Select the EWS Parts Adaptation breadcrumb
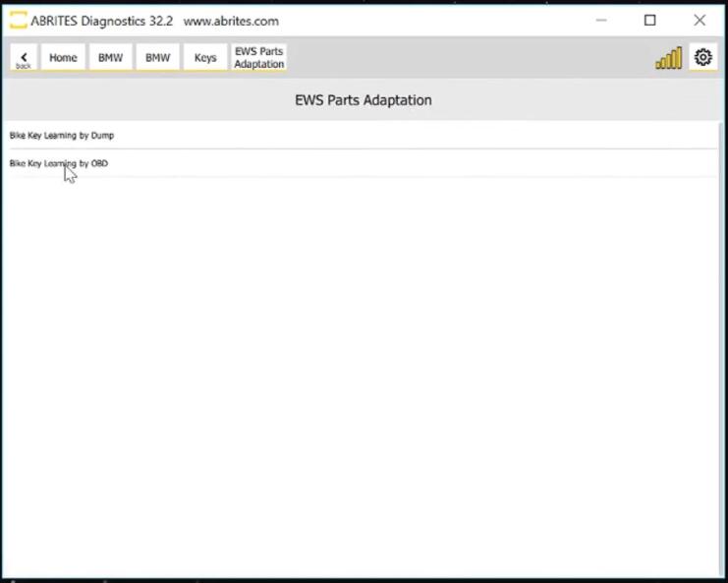 click(259, 58)
